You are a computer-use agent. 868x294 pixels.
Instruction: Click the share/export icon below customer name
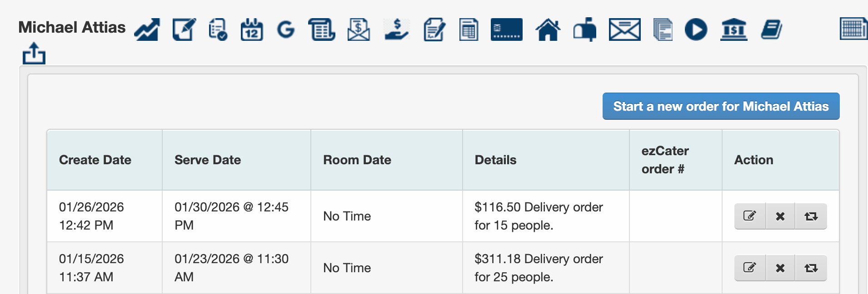(34, 54)
